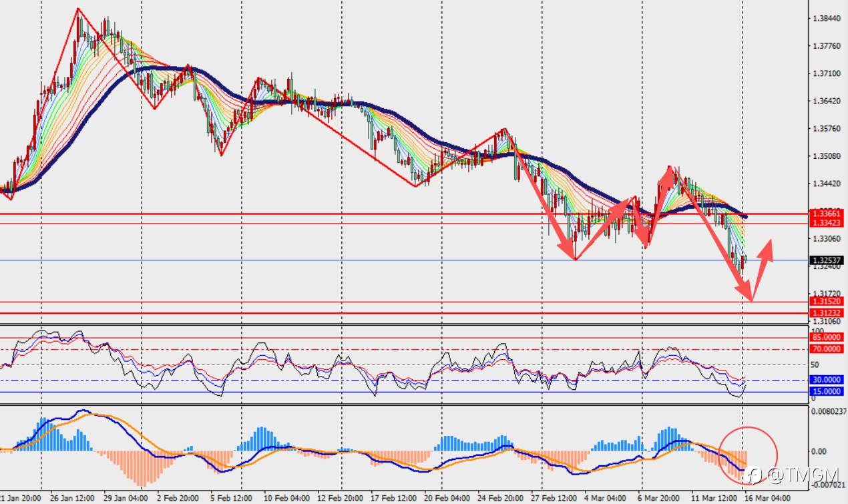Select the 1.38440 price axis value
Image resolution: width=848 pixels, height=504 pixels.
(827, 18)
